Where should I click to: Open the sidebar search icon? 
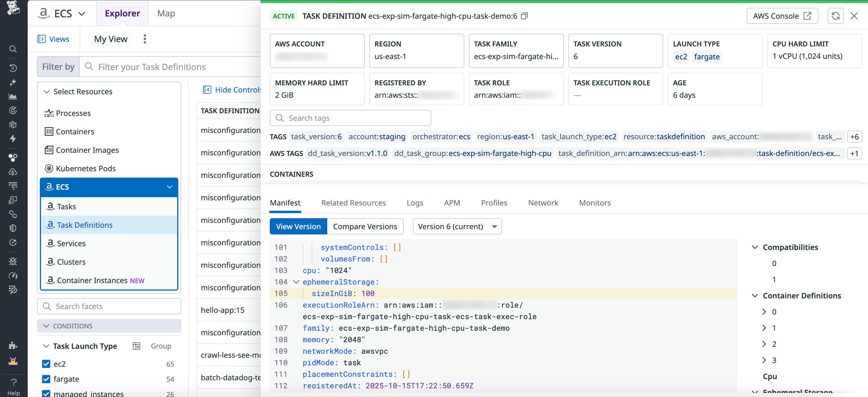pos(13,49)
